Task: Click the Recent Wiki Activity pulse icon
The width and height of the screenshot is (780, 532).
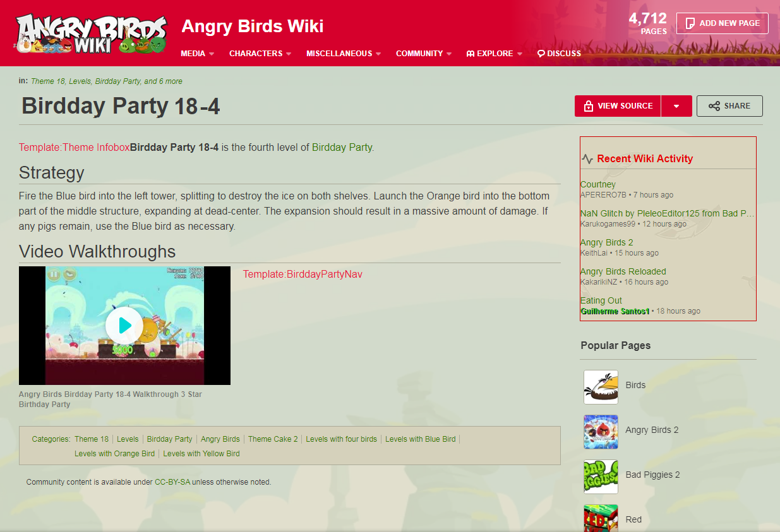Action: (x=587, y=159)
